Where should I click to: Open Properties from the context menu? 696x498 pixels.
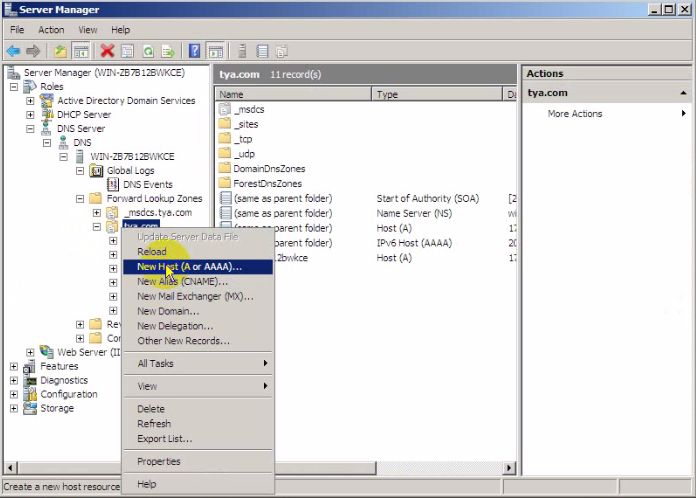click(x=198, y=461)
